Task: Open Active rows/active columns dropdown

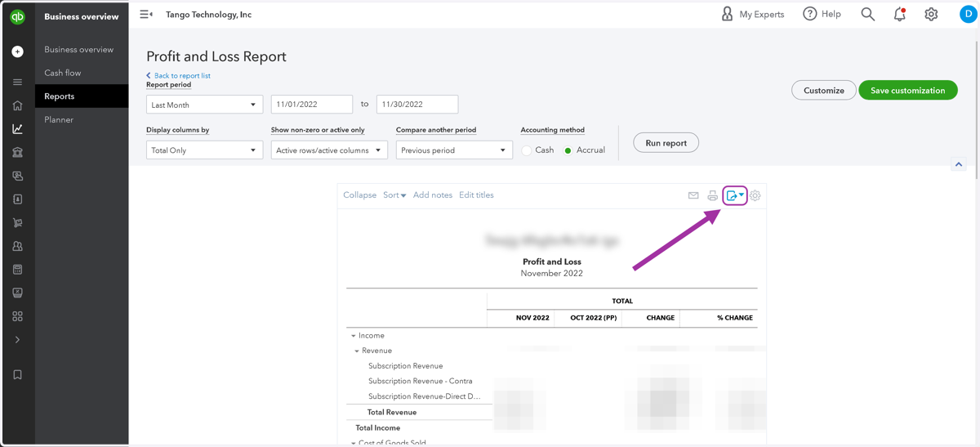Action: tap(329, 150)
